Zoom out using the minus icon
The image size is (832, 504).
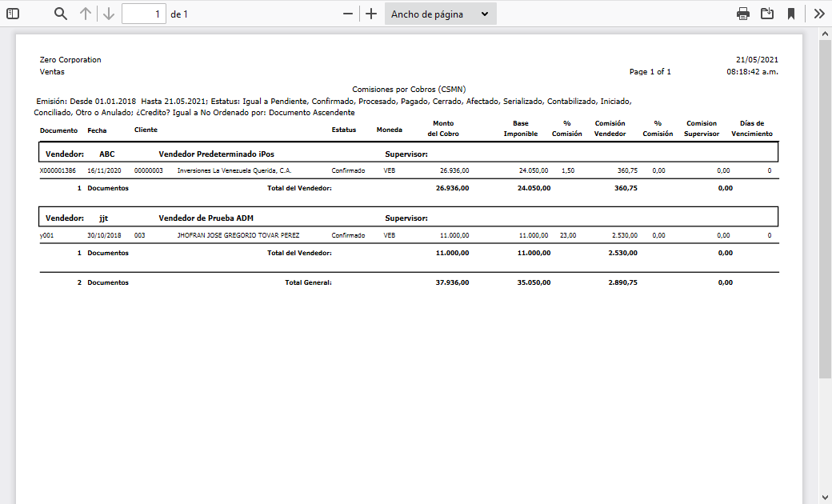pyautogui.click(x=346, y=13)
